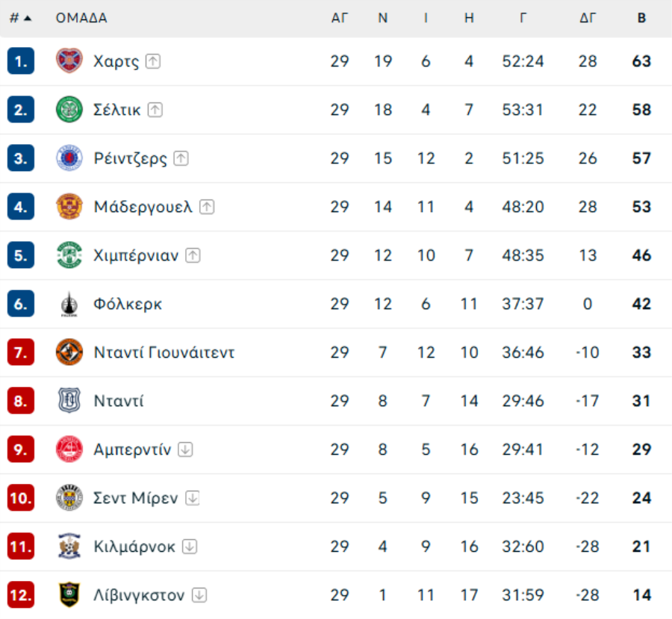
Task: Click the red position badge 12
Action: (21, 595)
